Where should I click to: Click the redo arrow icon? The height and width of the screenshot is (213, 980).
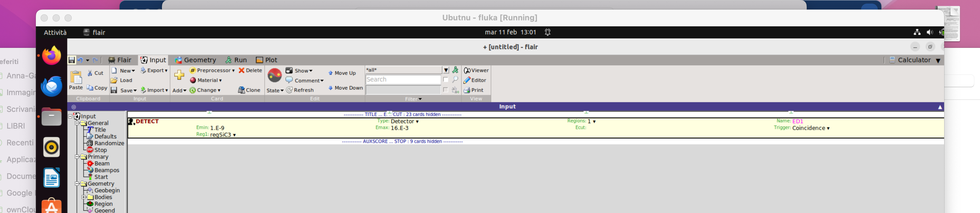pos(95,60)
